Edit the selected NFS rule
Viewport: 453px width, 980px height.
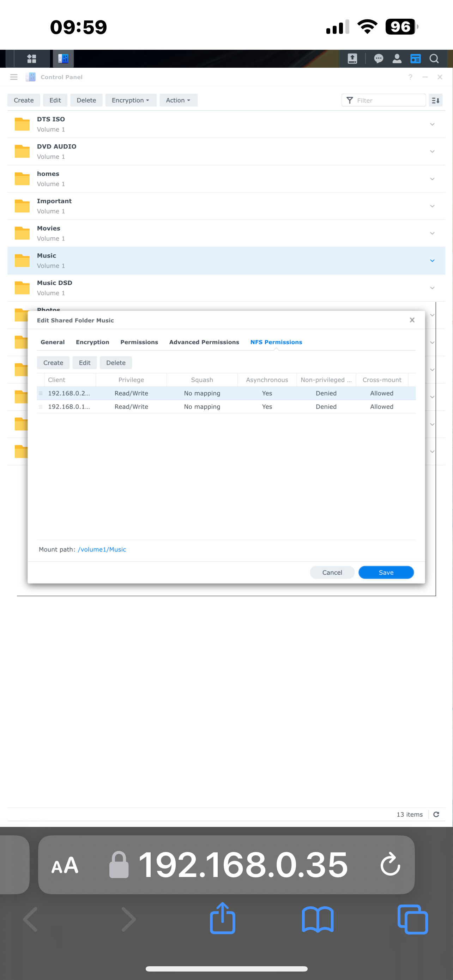click(84, 363)
